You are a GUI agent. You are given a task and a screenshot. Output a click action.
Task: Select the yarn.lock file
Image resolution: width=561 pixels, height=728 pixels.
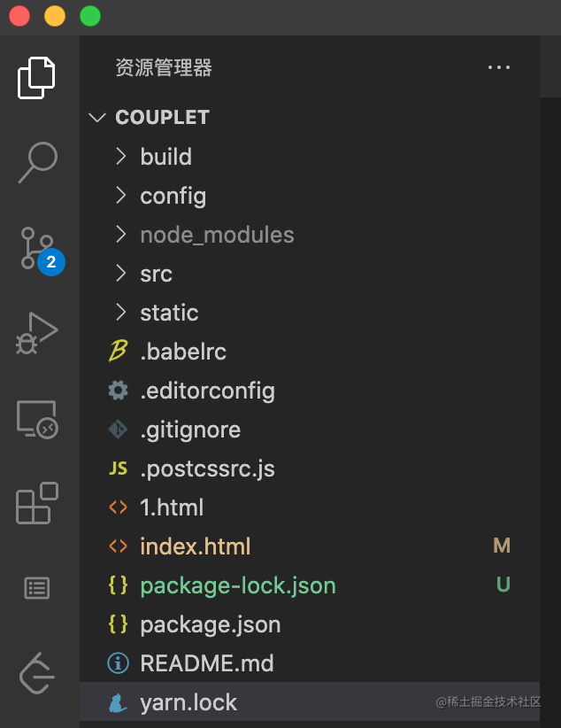[x=188, y=702]
